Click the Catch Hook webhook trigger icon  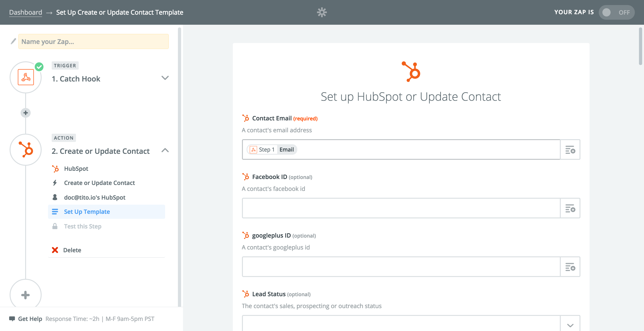(x=26, y=77)
